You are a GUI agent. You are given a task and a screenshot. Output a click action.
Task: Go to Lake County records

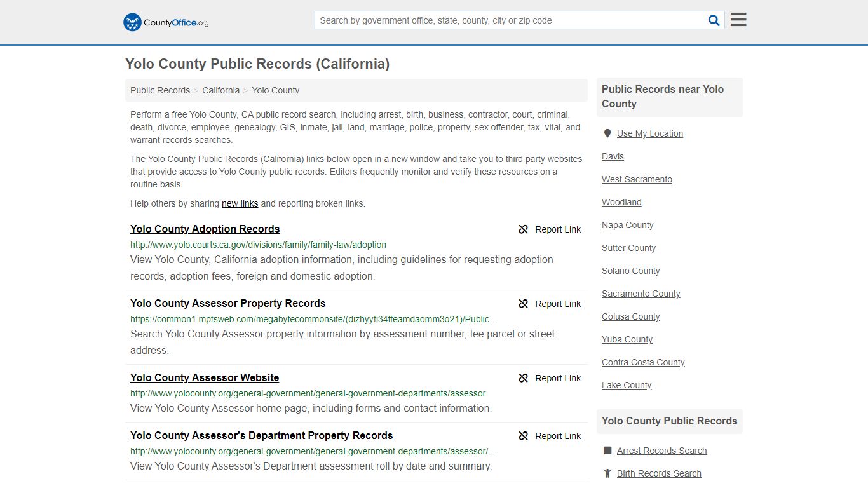click(627, 385)
